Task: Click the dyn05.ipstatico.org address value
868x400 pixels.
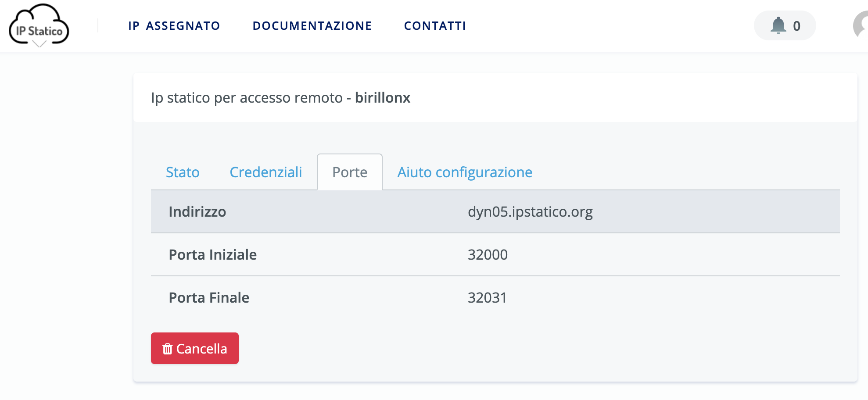Action: point(530,212)
